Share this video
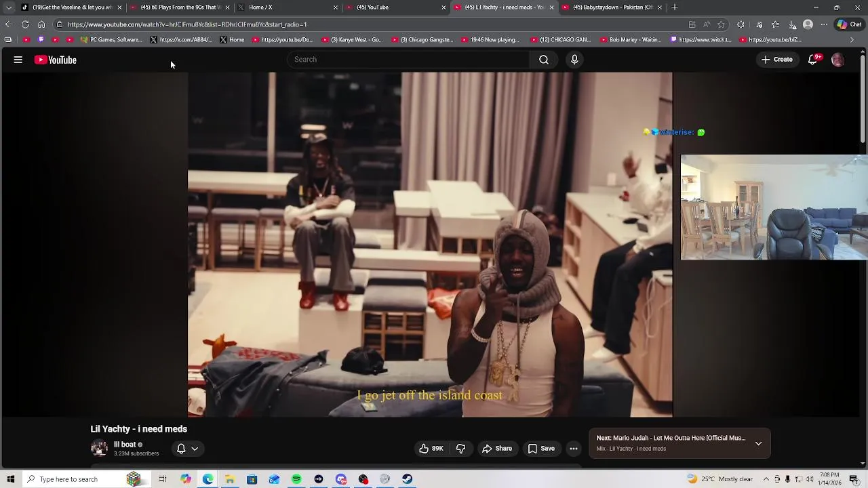The width and height of the screenshot is (868, 488). 497,449
